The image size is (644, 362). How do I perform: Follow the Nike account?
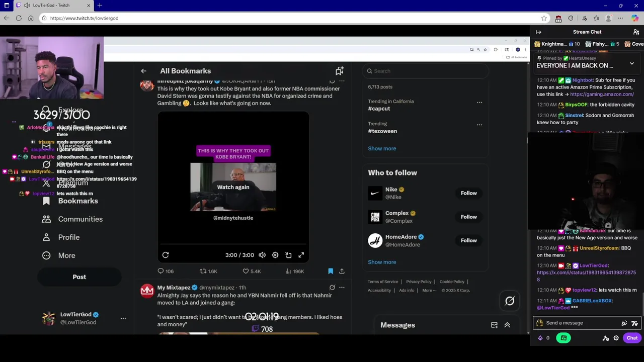pos(468,193)
